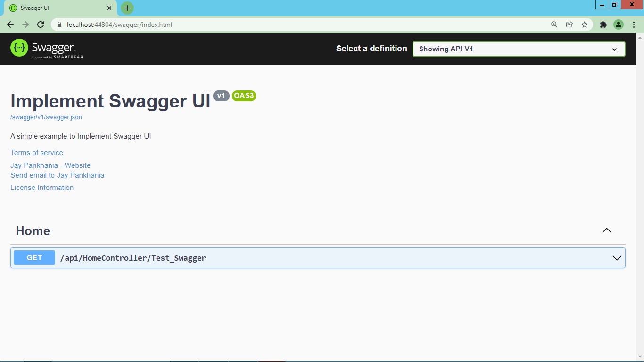Expand the Test_Swagger GET operation

[x=616, y=257]
